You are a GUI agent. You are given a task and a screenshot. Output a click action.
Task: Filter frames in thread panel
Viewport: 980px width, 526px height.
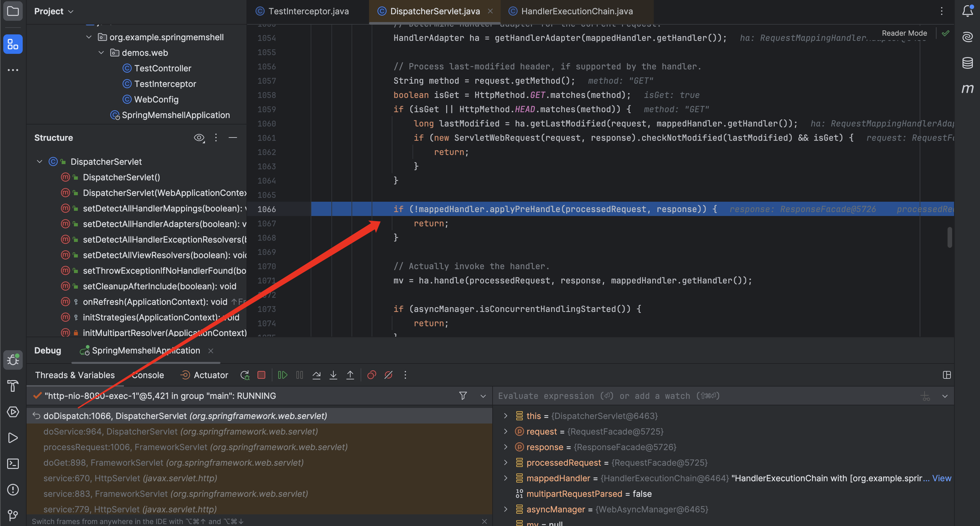(x=463, y=396)
